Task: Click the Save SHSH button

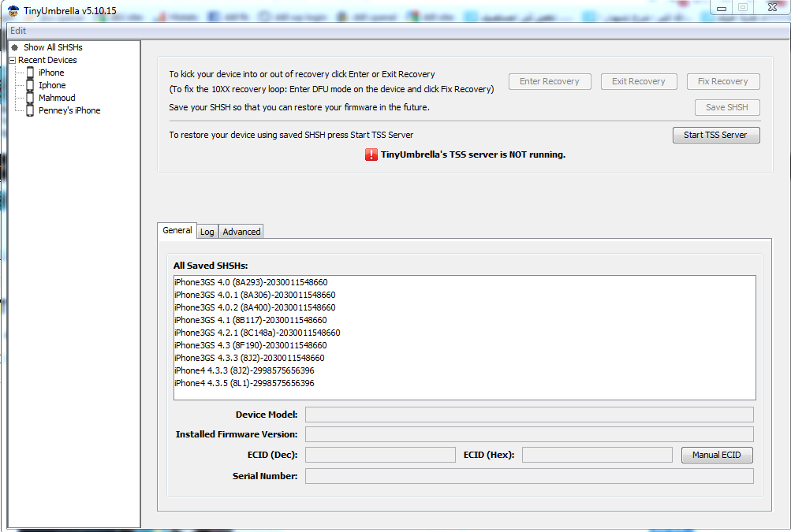Action: (x=727, y=107)
